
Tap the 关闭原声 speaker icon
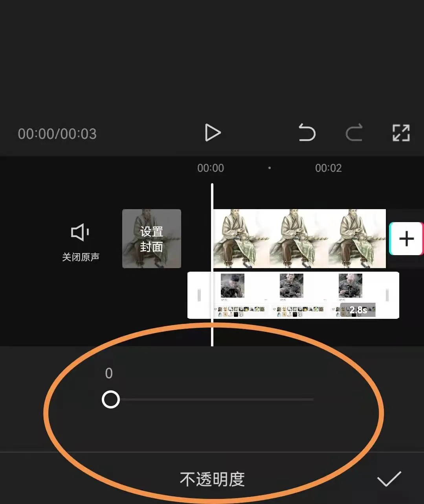[x=80, y=233]
